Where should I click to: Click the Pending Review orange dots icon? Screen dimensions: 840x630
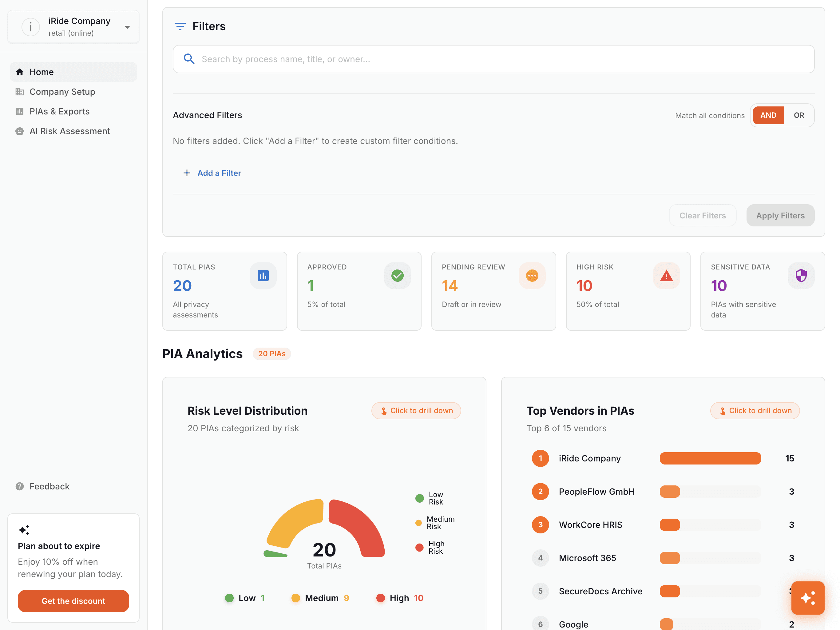click(x=532, y=276)
